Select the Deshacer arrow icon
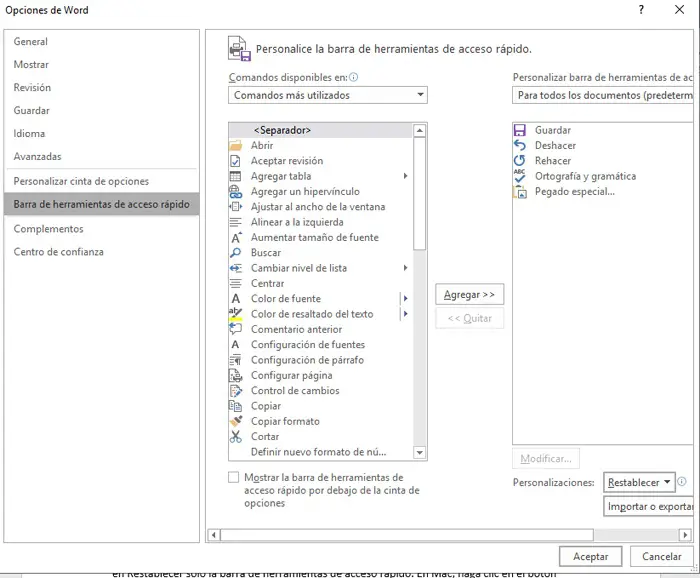Image resolution: width=700 pixels, height=578 pixels. tap(520, 146)
